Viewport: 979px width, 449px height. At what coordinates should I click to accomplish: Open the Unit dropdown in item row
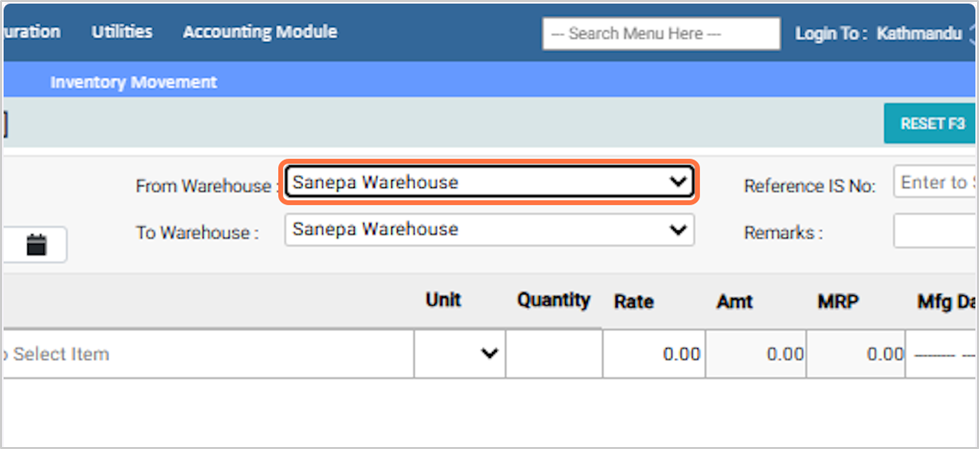tap(460, 354)
